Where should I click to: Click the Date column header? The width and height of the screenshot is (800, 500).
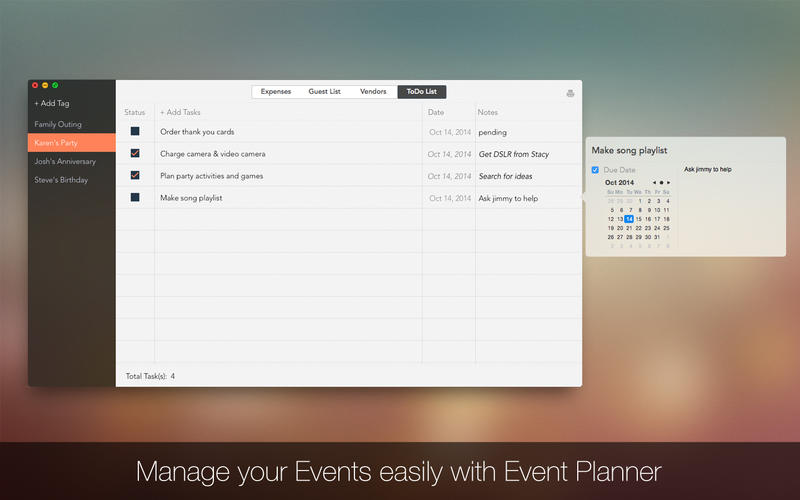click(436, 112)
